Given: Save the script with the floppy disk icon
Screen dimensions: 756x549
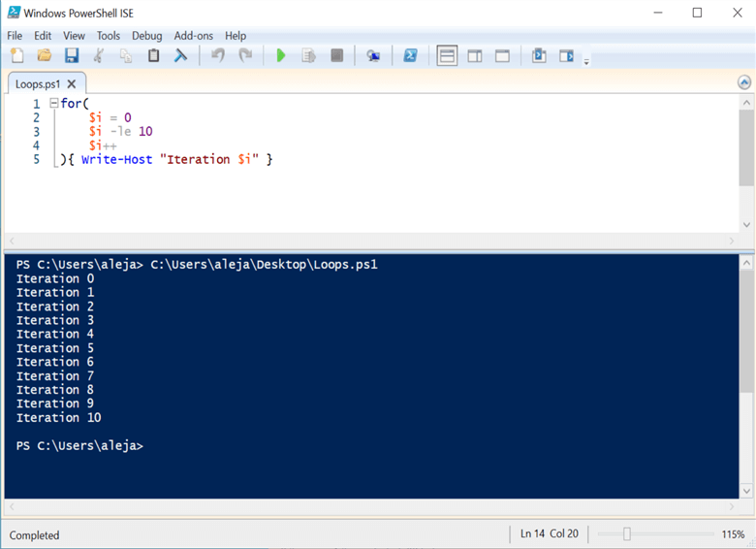Looking at the screenshot, I should (x=72, y=55).
